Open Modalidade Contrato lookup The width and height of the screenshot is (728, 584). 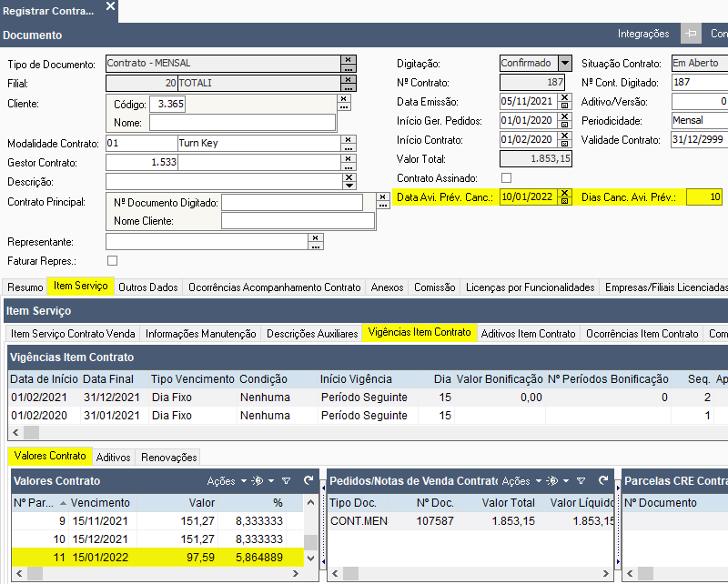point(349,147)
